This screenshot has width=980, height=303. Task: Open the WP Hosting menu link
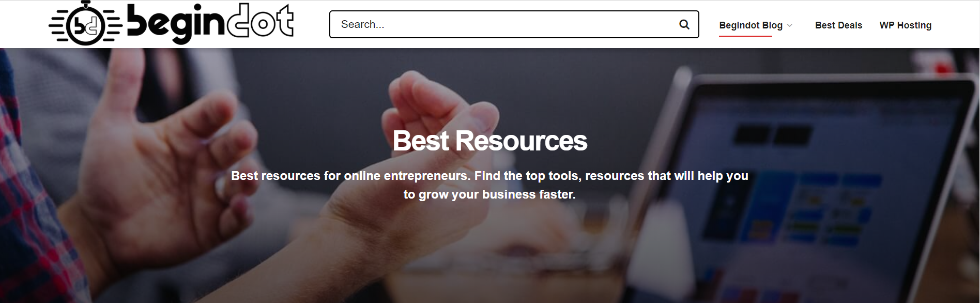click(906, 25)
